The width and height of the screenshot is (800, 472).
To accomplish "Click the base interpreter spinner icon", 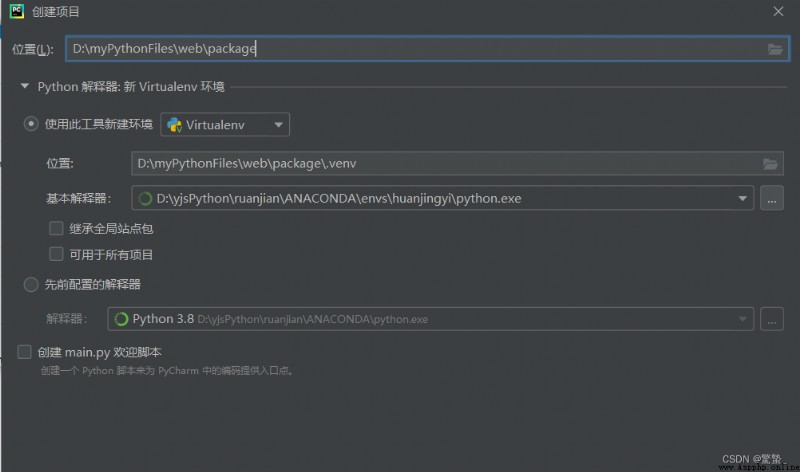I will [x=145, y=198].
